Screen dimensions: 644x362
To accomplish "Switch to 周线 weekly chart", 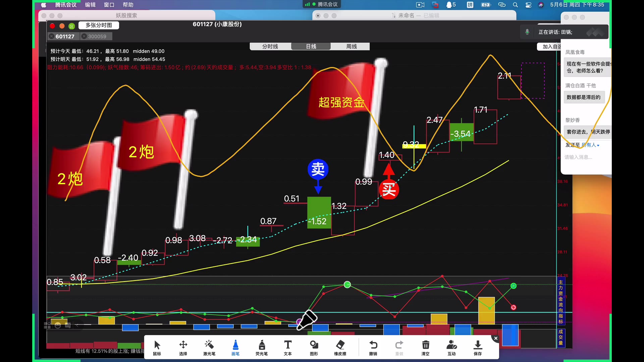I will click(x=351, y=46).
